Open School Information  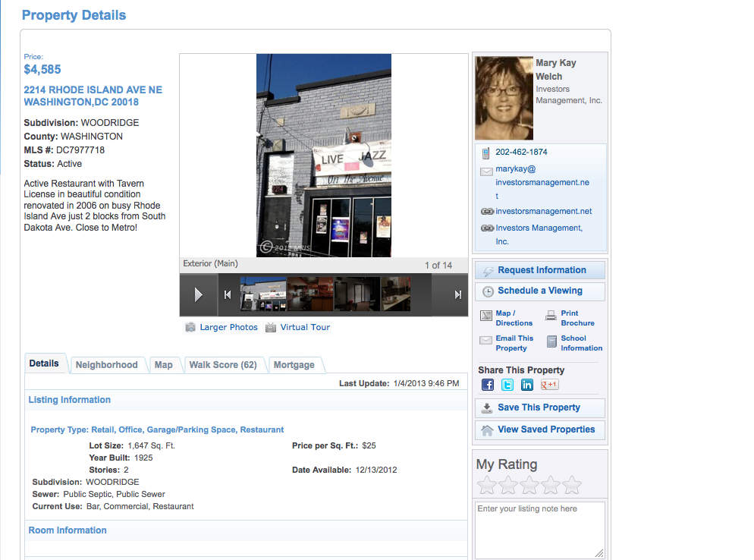coord(580,343)
